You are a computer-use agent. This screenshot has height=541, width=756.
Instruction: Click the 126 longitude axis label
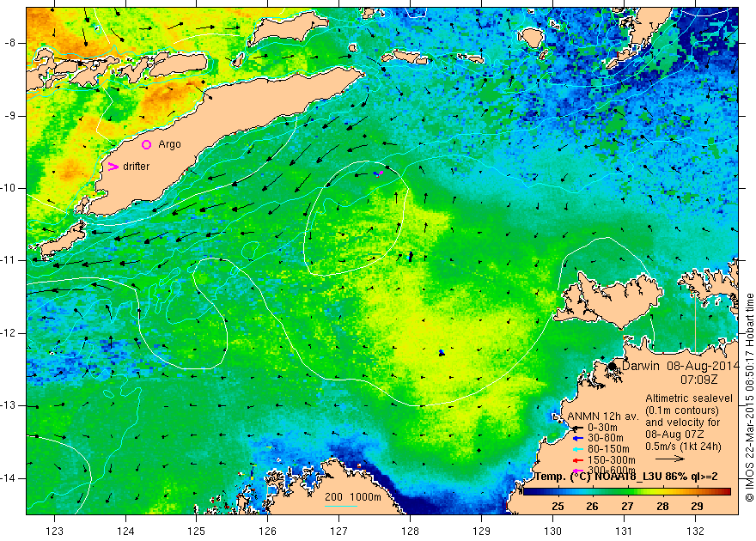[x=268, y=531]
